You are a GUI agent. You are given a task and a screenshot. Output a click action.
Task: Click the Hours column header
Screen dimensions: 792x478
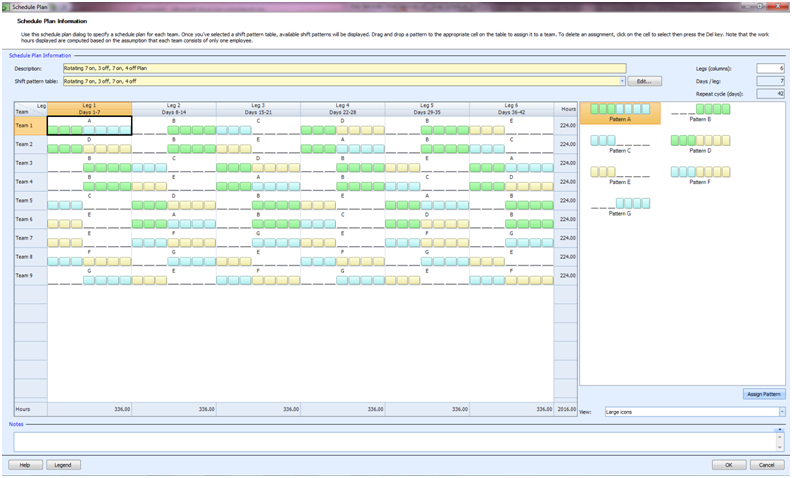(566, 109)
